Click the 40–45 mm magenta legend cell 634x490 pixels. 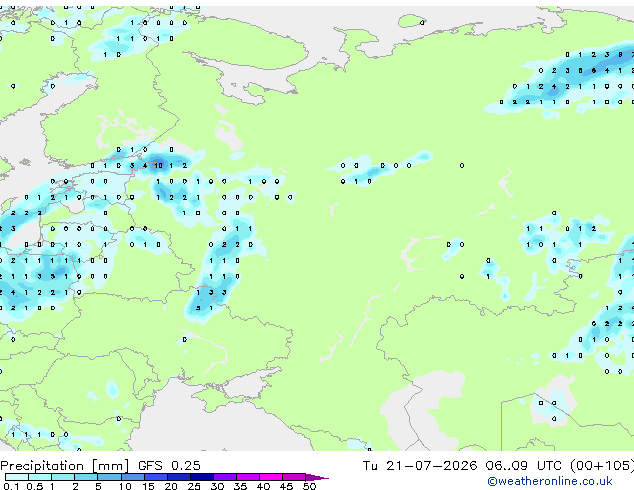pyautogui.click(x=271, y=477)
